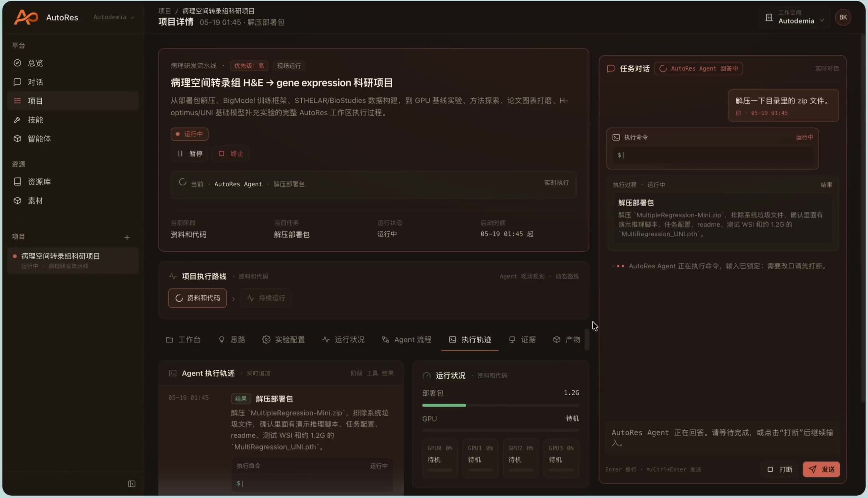Pause the project with 暂停 button

(x=190, y=154)
